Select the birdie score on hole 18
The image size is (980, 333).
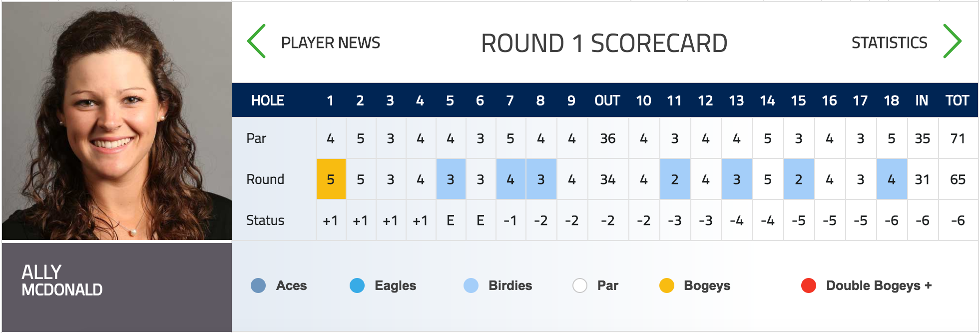pos(892,179)
